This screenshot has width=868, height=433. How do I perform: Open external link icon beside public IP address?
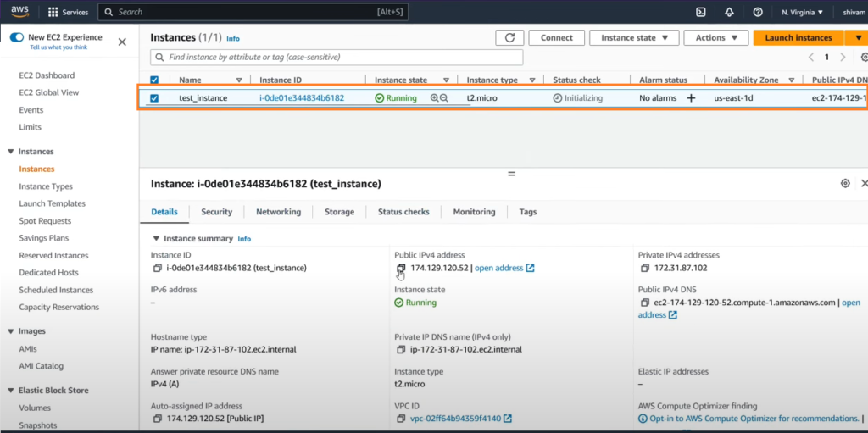pos(530,268)
